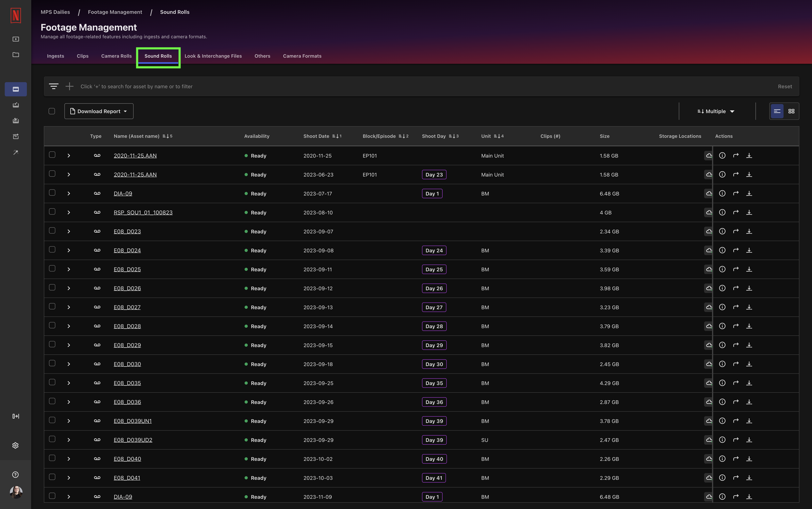Check the E08_D040 row checkbox

coord(52,458)
